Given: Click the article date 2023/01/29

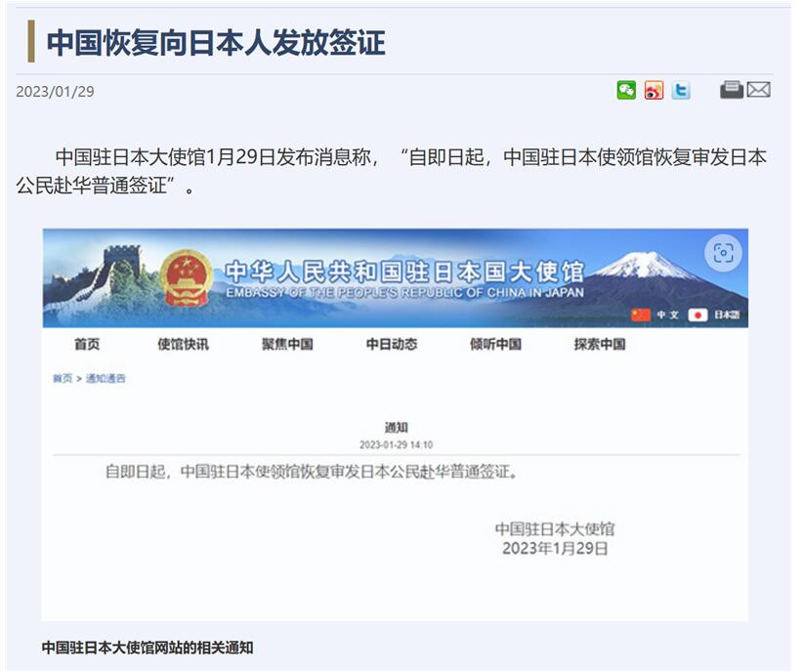Looking at the screenshot, I should point(55,92).
